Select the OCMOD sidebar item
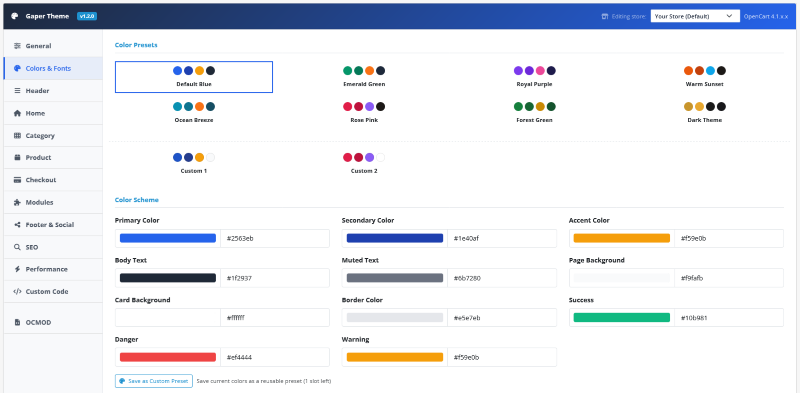Screen dimensions: 800x393 (53, 323)
